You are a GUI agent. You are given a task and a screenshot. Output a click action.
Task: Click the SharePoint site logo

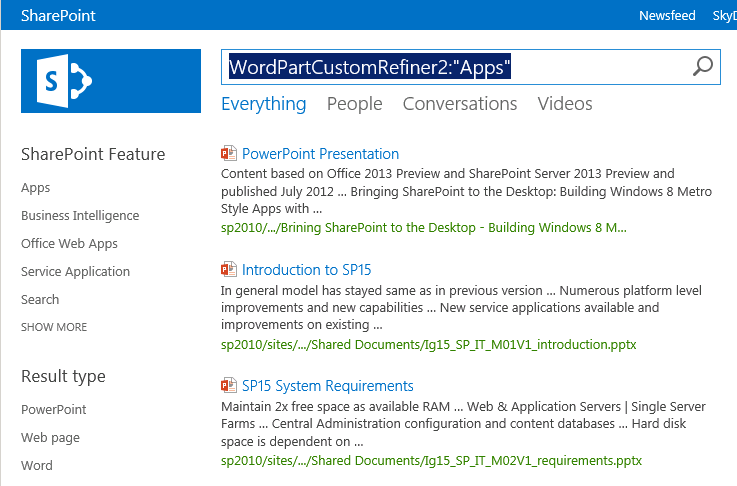point(111,81)
